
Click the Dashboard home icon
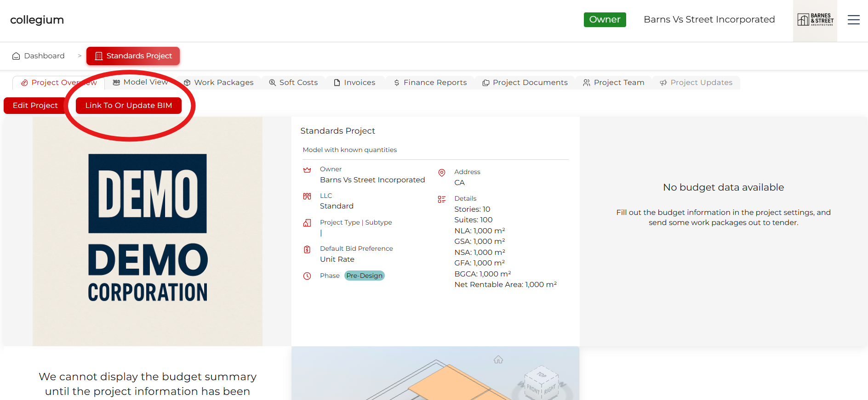coord(16,56)
